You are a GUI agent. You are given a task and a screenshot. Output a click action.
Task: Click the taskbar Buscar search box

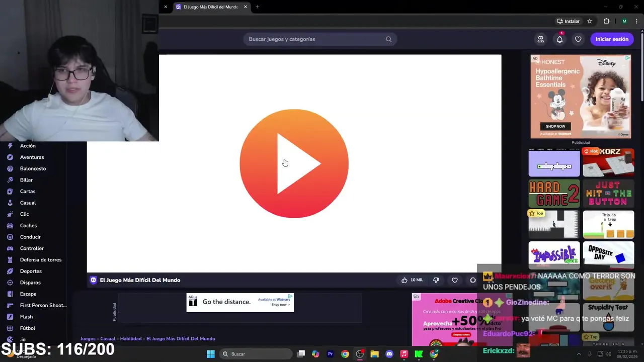tap(257, 354)
